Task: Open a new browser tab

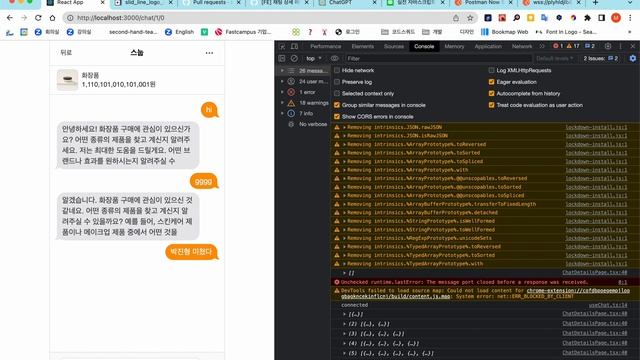Action: coord(596,3)
